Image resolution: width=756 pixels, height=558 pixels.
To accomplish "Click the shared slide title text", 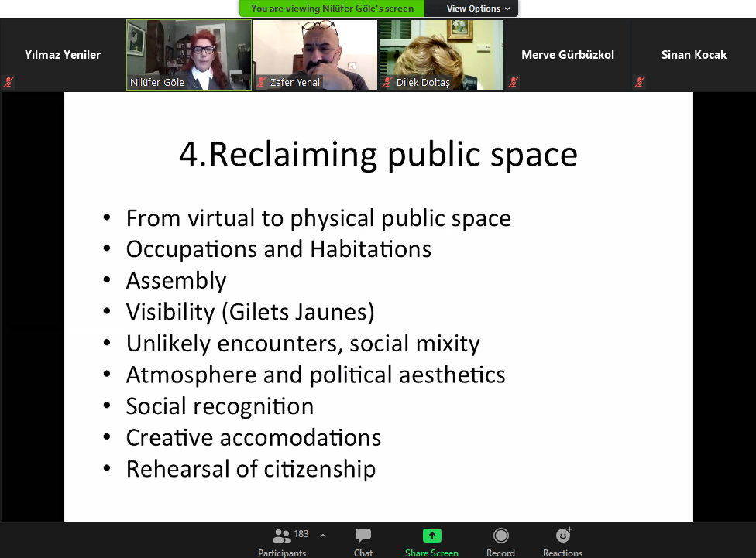I will click(378, 154).
